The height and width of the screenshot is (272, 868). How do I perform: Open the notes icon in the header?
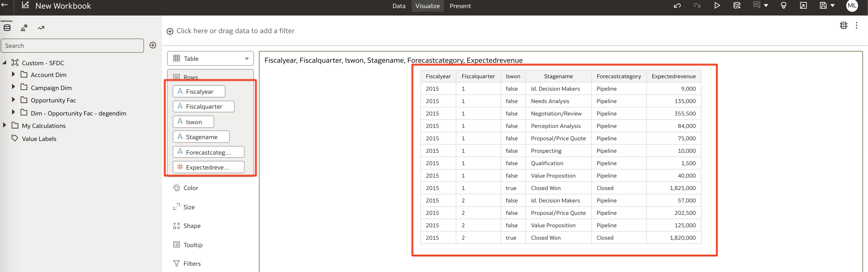[x=757, y=5]
